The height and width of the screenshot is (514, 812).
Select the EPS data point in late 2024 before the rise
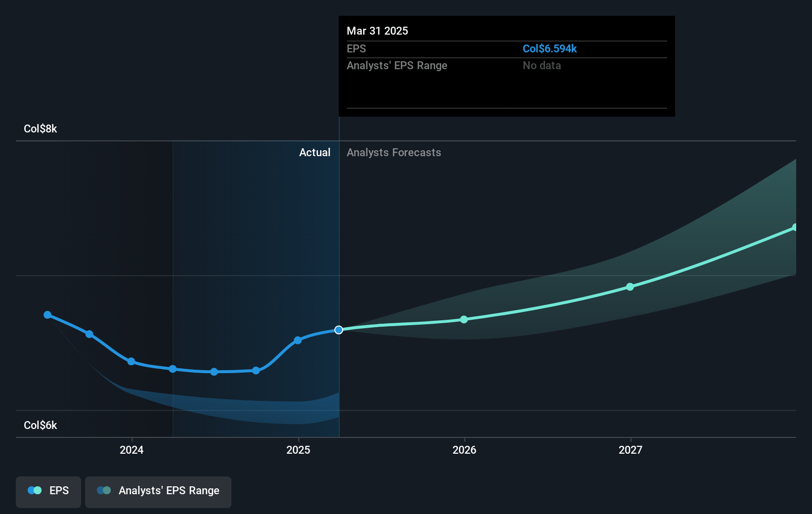tap(256, 370)
